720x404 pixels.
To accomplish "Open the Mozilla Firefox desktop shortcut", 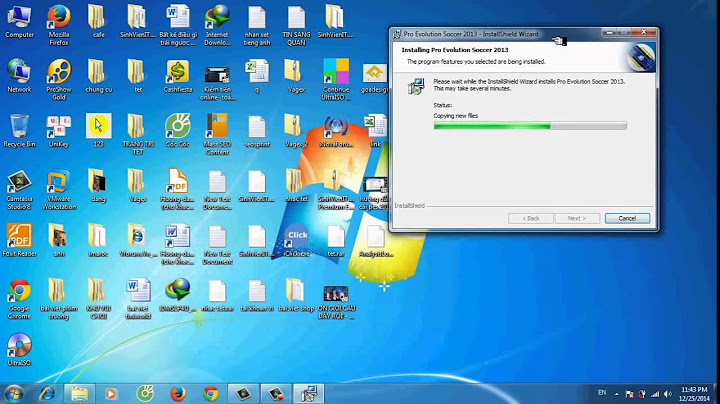I will coord(59,25).
